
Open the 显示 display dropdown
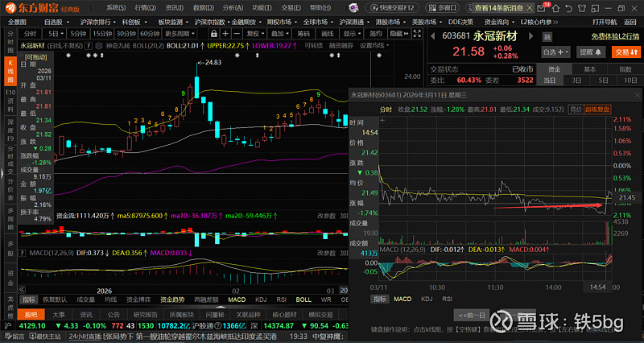(353, 34)
